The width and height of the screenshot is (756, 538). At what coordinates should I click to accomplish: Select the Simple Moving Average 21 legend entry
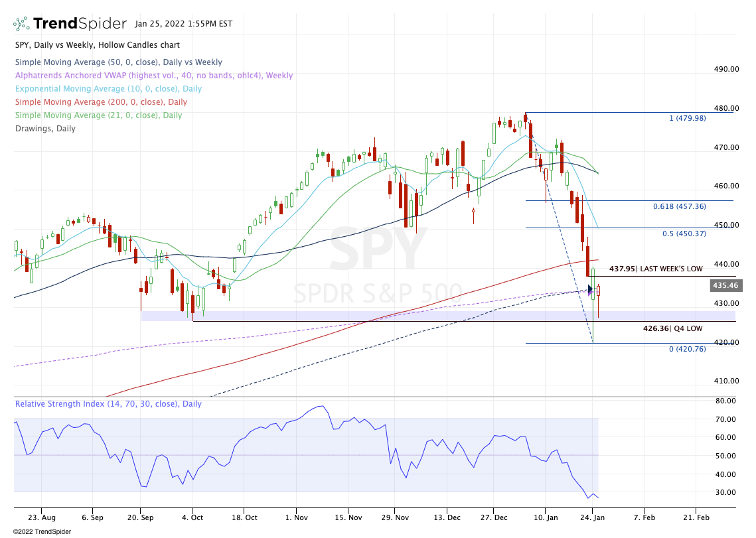pyautogui.click(x=98, y=115)
